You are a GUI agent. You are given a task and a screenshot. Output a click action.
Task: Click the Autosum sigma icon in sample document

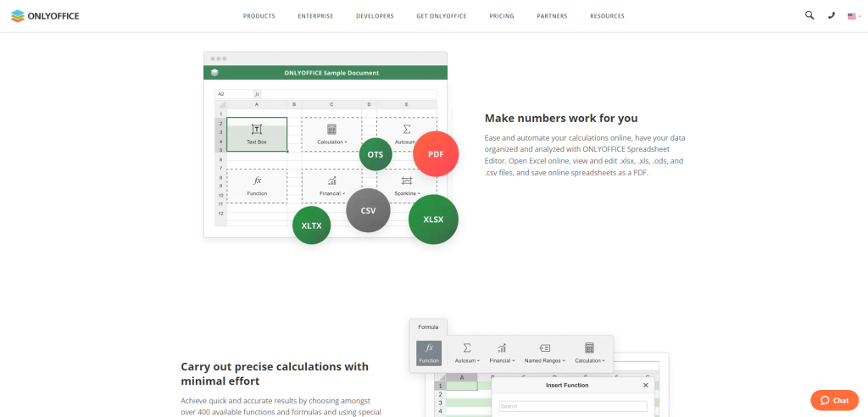pyautogui.click(x=407, y=129)
